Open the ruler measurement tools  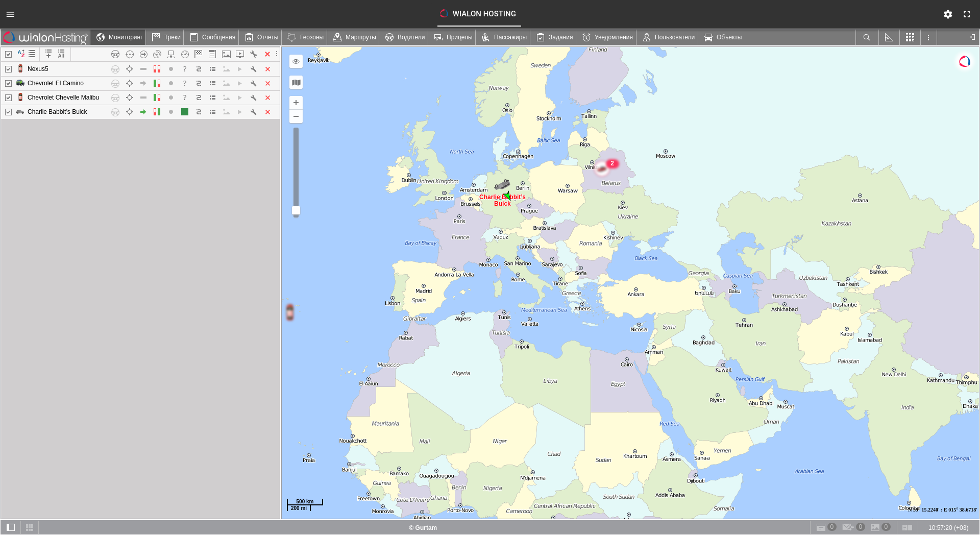(889, 37)
